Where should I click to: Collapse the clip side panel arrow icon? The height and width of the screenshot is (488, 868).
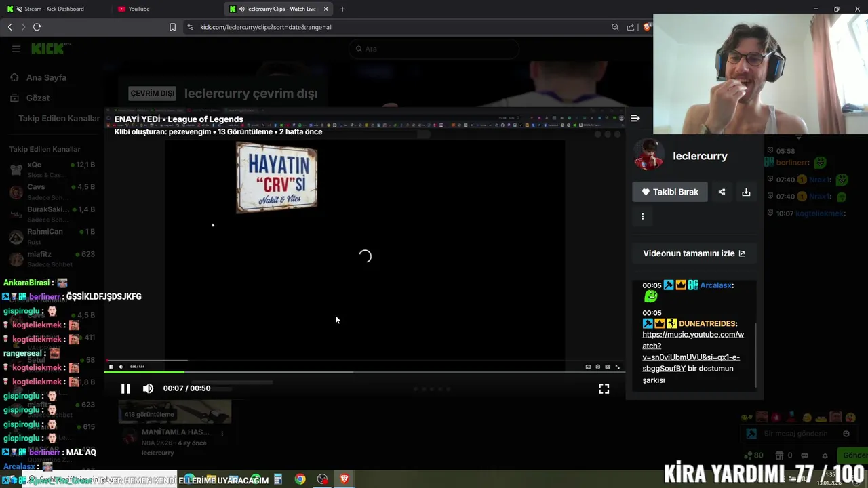click(635, 119)
